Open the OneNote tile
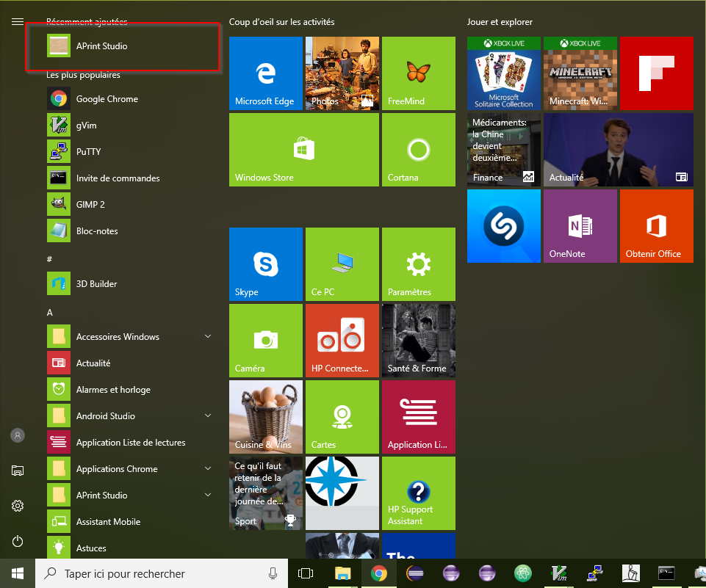The height and width of the screenshot is (588, 706). [x=580, y=226]
